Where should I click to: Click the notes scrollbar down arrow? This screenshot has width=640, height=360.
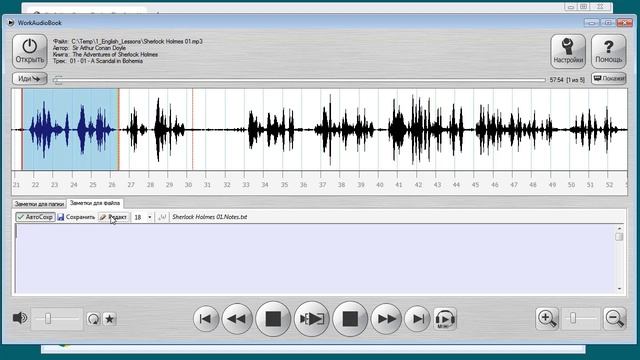pos(619,289)
